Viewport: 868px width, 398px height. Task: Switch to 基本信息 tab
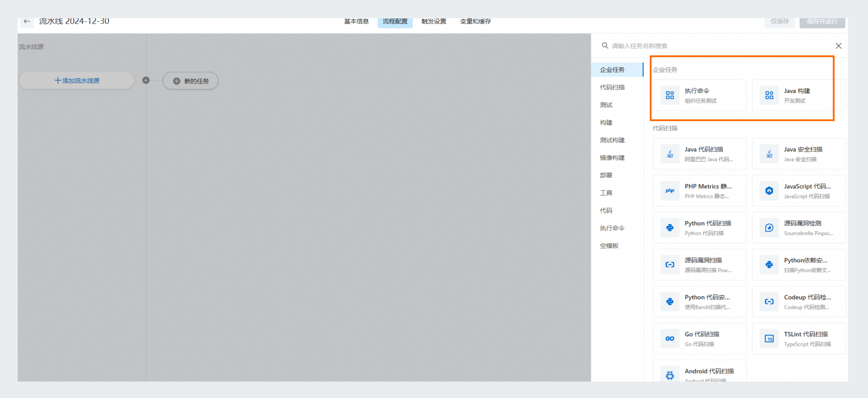click(x=356, y=21)
